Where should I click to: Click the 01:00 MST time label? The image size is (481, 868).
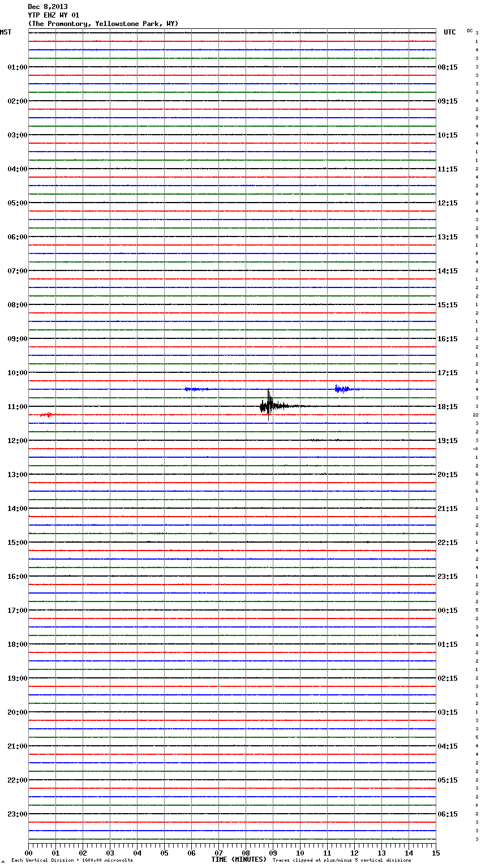[17, 67]
